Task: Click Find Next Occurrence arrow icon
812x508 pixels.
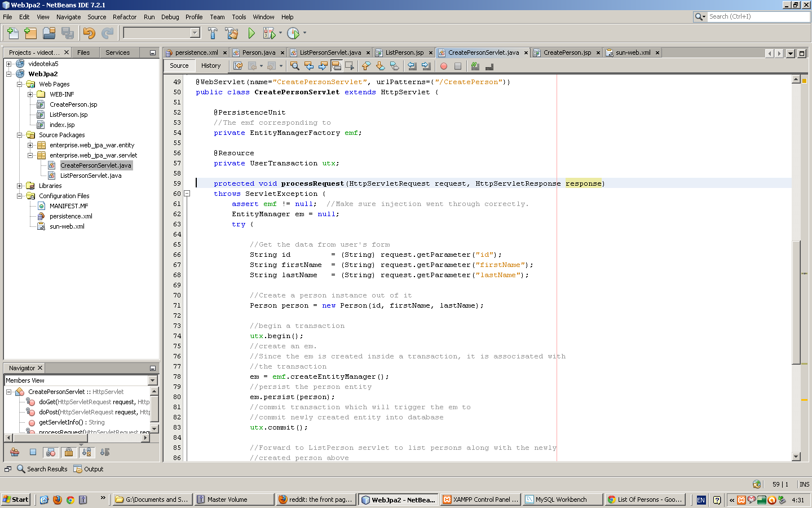Action: point(323,66)
